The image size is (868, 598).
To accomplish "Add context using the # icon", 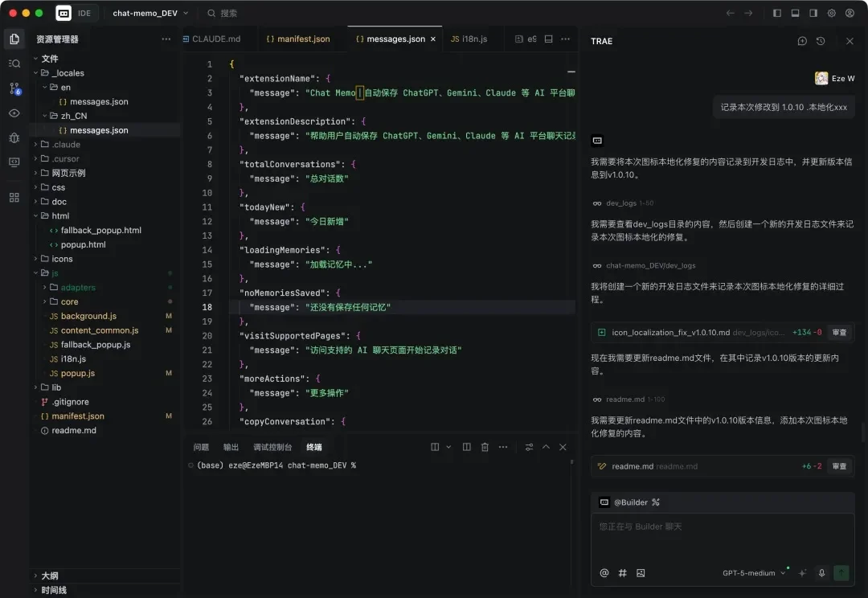I will click(622, 573).
